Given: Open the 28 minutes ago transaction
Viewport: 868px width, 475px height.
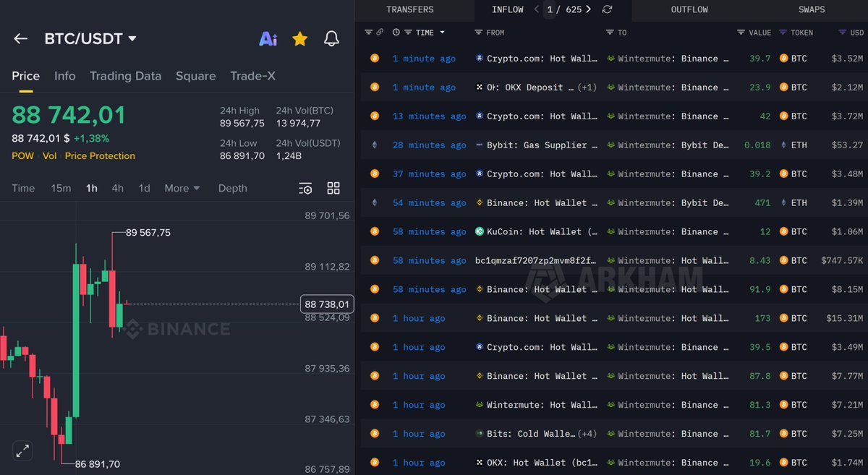Looking at the screenshot, I should [429, 145].
